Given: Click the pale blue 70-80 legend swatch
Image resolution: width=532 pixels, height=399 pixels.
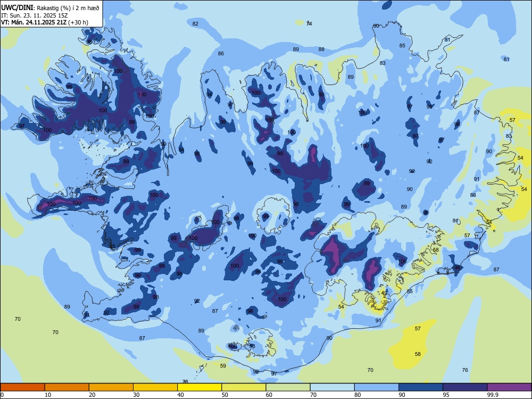Looking at the screenshot, I should click(332, 387).
